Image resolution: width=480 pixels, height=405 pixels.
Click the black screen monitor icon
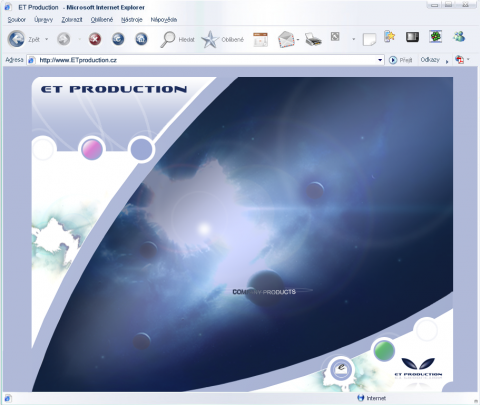[x=412, y=37]
